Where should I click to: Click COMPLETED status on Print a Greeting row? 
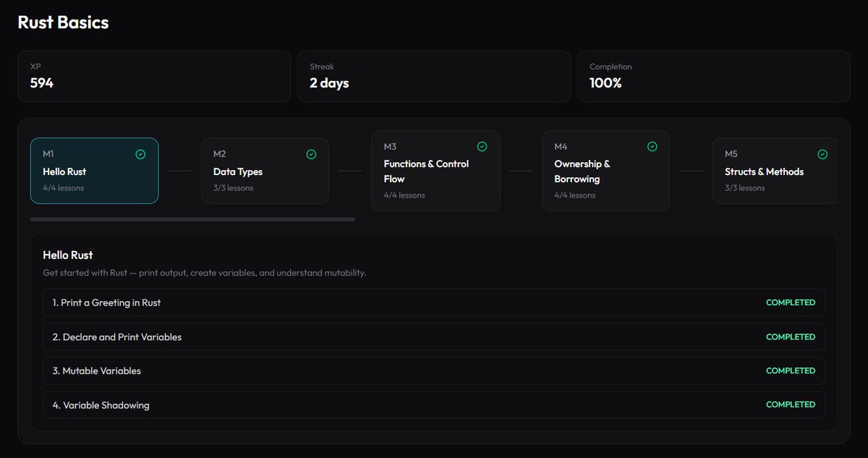pos(791,302)
